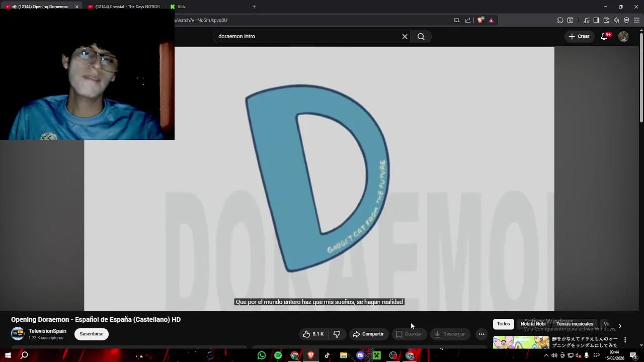Open the YouTube account avatar menu
644x362 pixels.
point(623,36)
